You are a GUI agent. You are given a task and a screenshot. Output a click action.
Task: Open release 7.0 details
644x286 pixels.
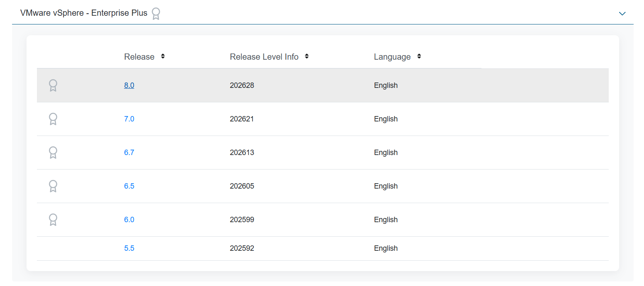click(x=129, y=119)
